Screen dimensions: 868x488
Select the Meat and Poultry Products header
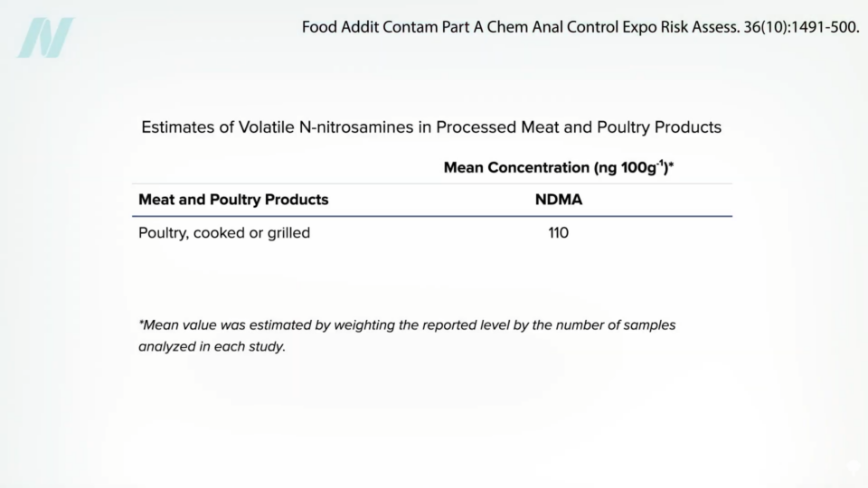[x=233, y=200]
